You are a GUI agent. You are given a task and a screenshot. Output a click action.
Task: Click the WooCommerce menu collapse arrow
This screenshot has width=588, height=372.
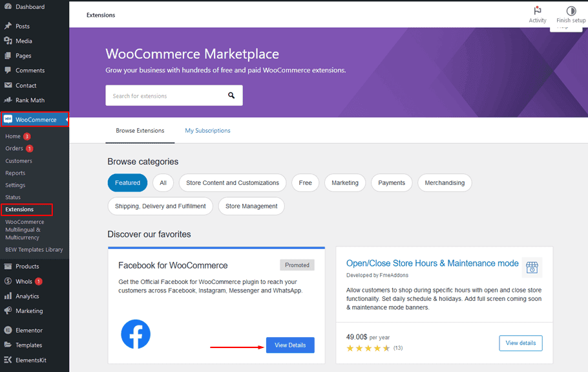67,120
